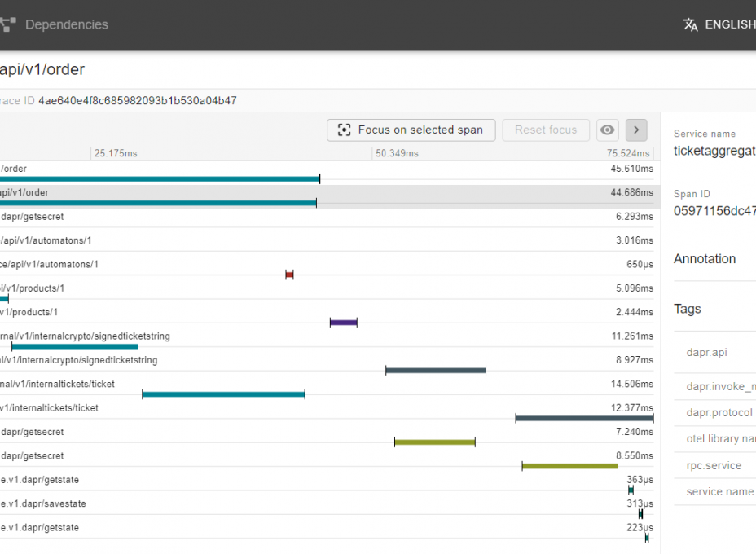Select the 363µs getstate span marker
Viewport: 756px width, 554px height.
tap(631, 490)
